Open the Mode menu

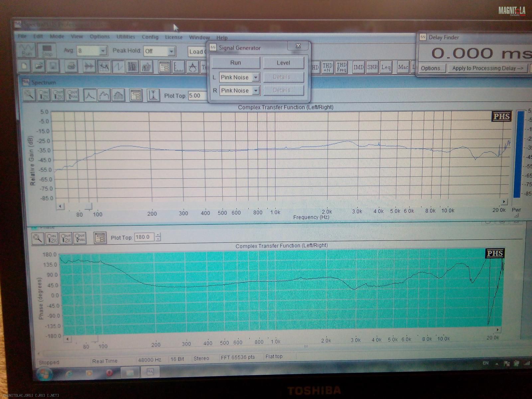(x=57, y=37)
